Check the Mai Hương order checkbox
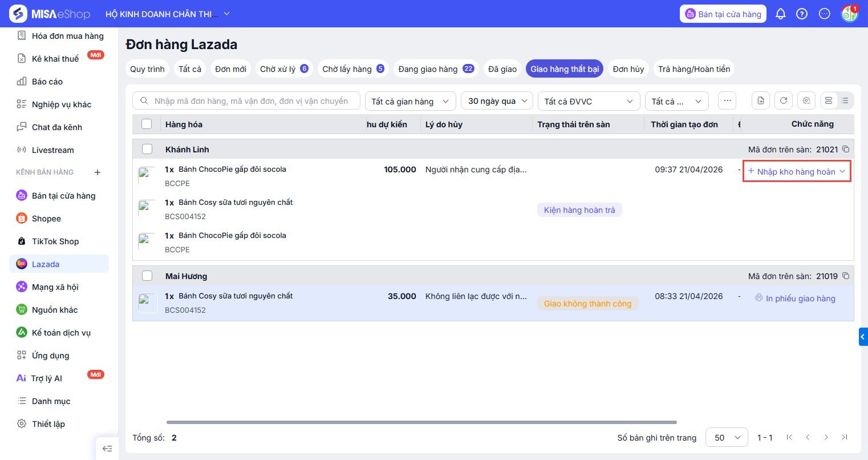Image resolution: width=868 pixels, height=460 pixels. [x=147, y=276]
